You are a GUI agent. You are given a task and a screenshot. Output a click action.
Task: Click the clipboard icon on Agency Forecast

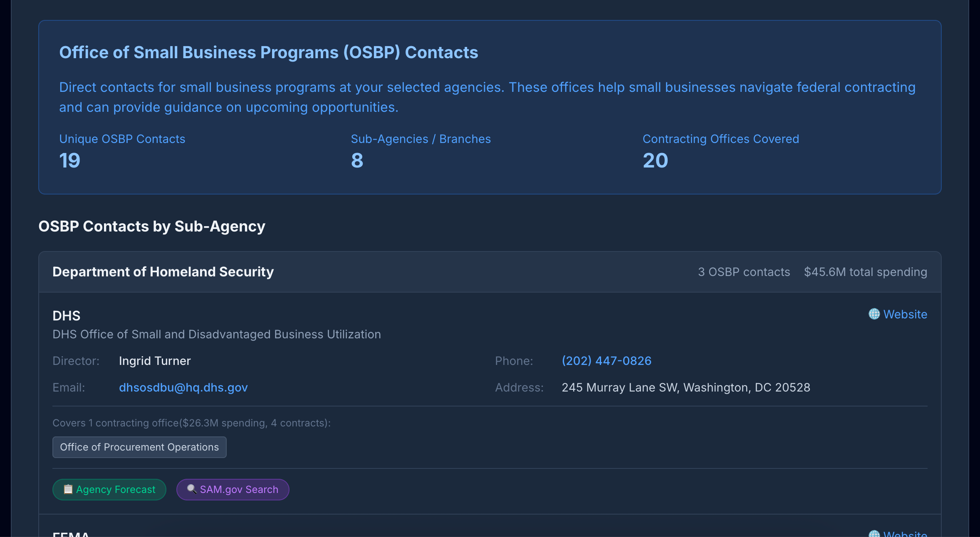coord(68,489)
